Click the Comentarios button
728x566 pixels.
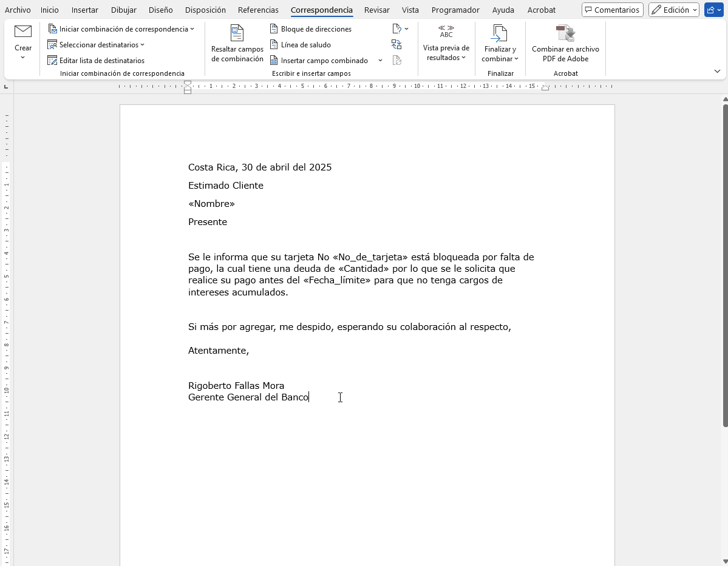pyautogui.click(x=612, y=10)
